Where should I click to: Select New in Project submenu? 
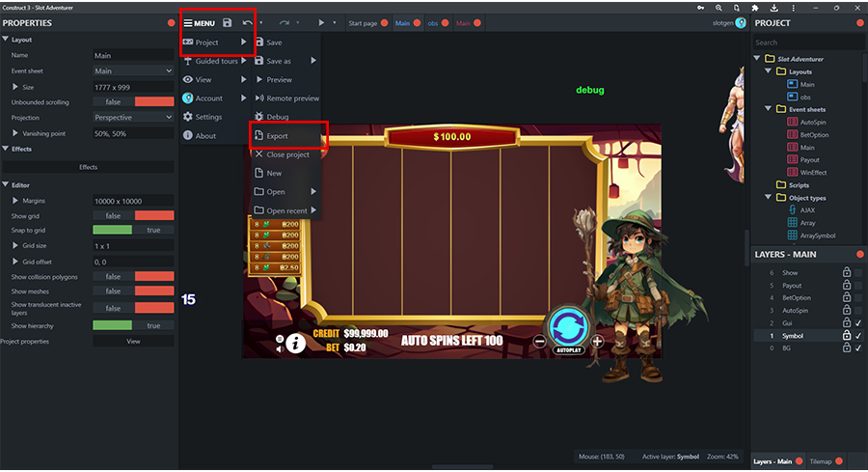(286, 173)
